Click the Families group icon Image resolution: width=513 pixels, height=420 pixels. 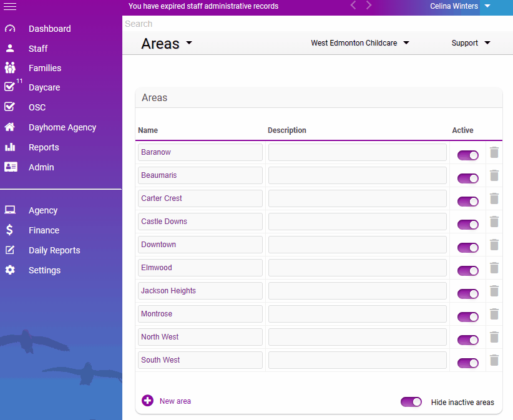coord(10,67)
